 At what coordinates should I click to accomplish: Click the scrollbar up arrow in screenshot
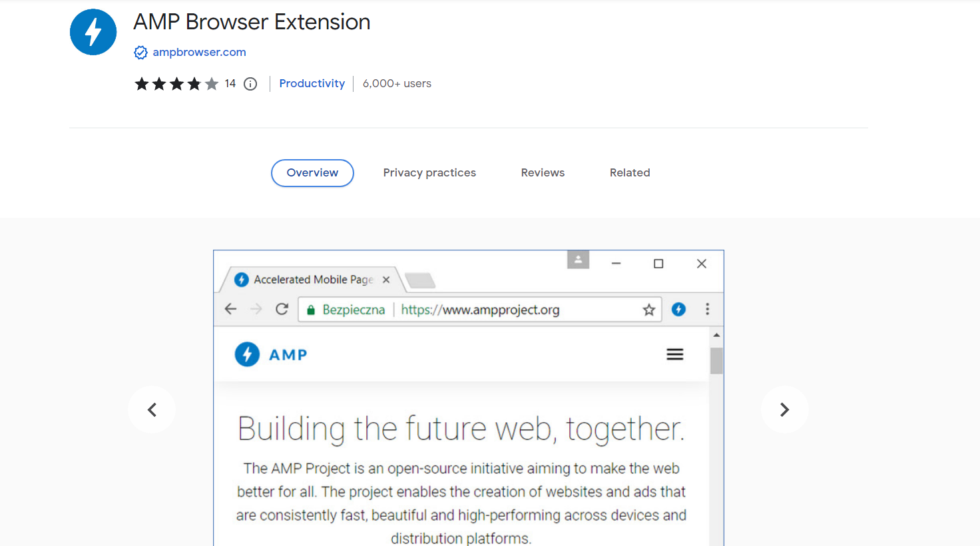[717, 335]
